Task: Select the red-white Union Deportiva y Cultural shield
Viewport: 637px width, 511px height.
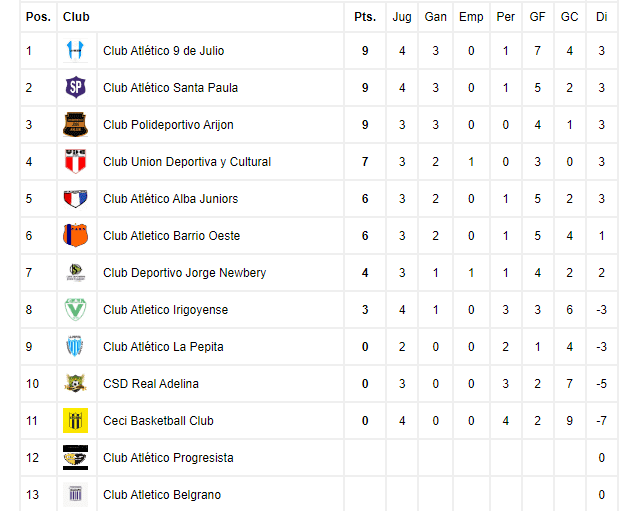Action: [76, 162]
